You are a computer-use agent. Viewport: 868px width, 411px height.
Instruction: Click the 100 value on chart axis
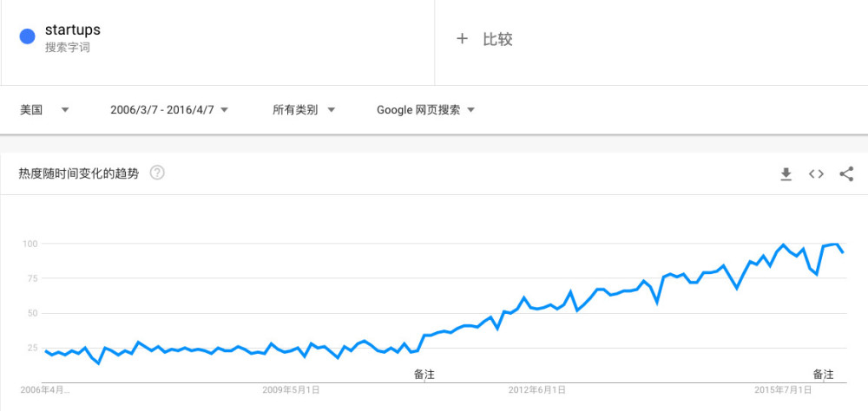pos(32,244)
